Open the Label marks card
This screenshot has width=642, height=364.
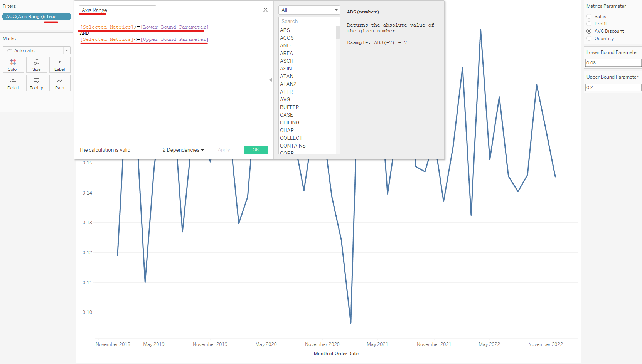point(60,65)
